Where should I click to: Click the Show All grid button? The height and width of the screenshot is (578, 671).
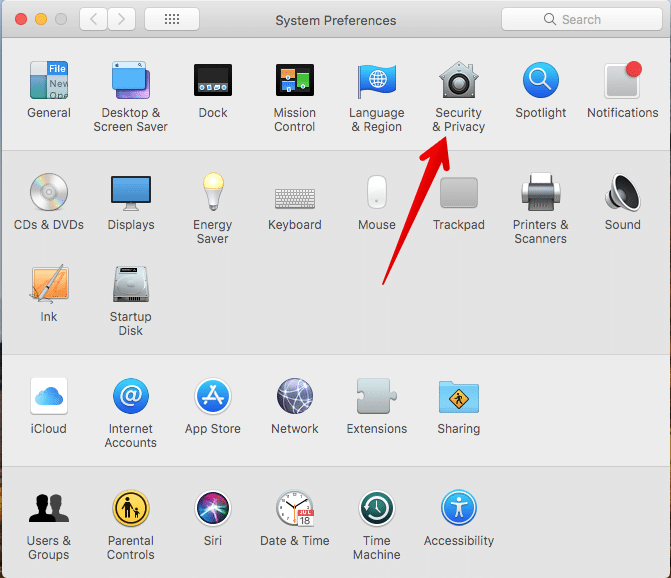[172, 19]
